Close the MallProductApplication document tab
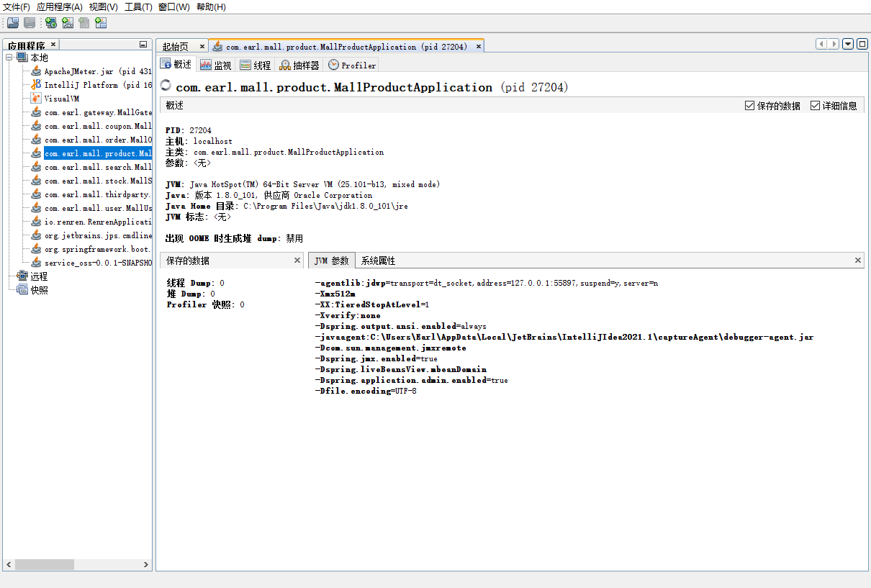This screenshot has width=871, height=588. pos(478,46)
